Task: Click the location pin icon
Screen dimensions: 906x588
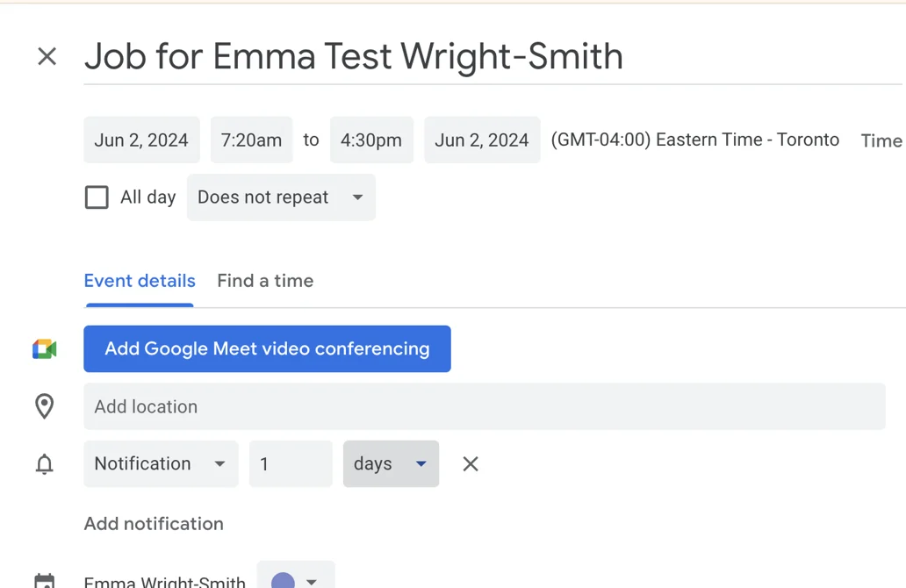Action: (x=45, y=406)
